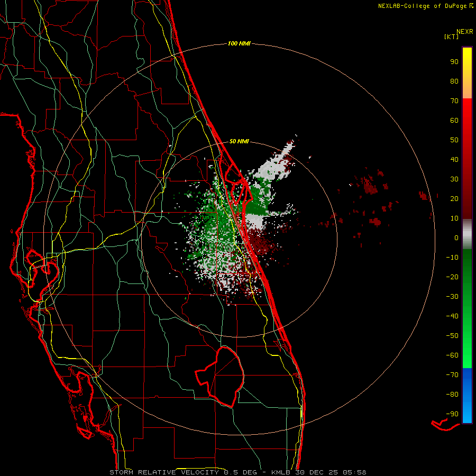The width and height of the screenshot is (476, 476).
Task: Click the positive 30 knots scale label
Action: coord(454,179)
